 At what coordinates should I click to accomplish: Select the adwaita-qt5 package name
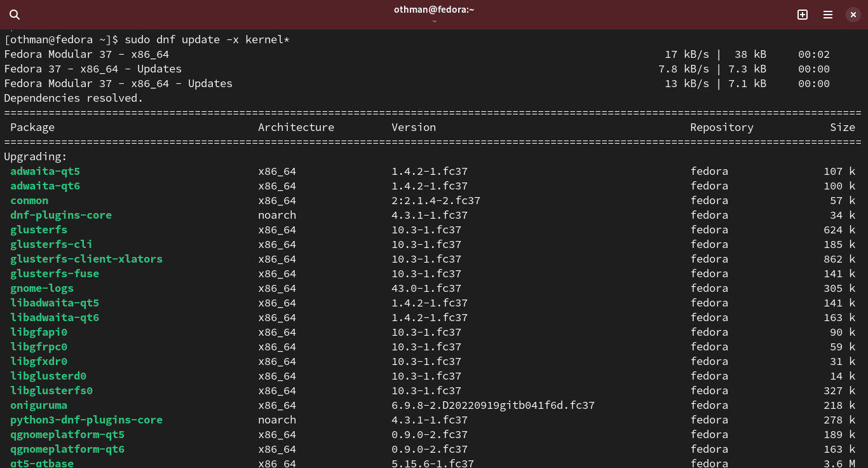pos(45,171)
